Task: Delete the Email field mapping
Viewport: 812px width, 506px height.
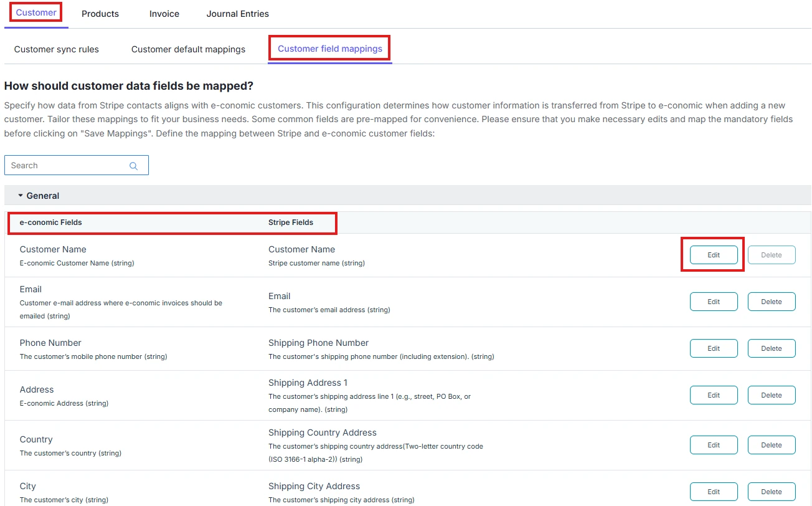Action: [772, 302]
